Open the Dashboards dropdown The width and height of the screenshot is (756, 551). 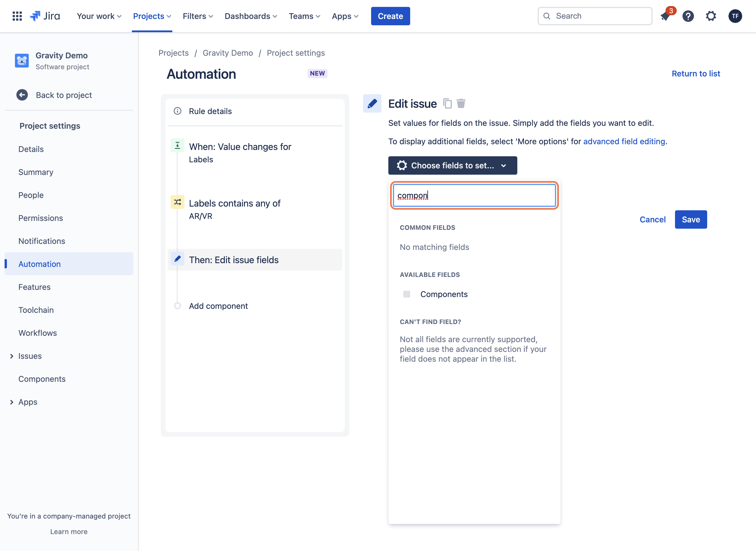click(251, 16)
